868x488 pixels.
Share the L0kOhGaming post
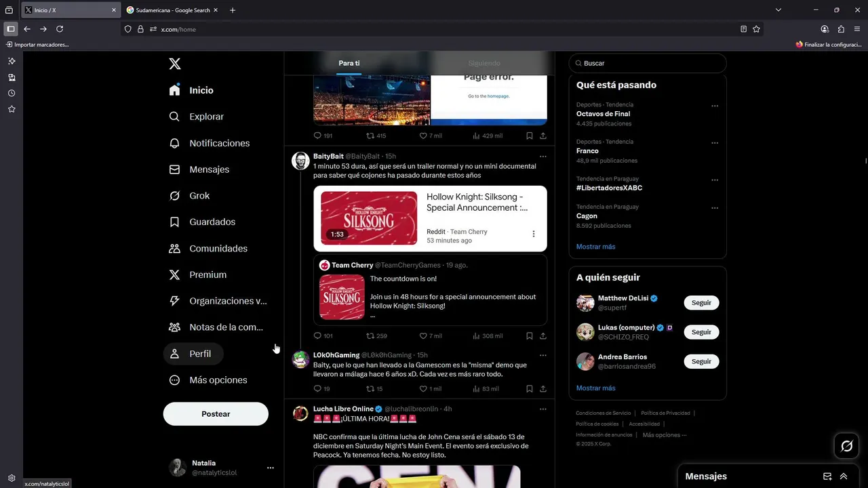[543, 389]
